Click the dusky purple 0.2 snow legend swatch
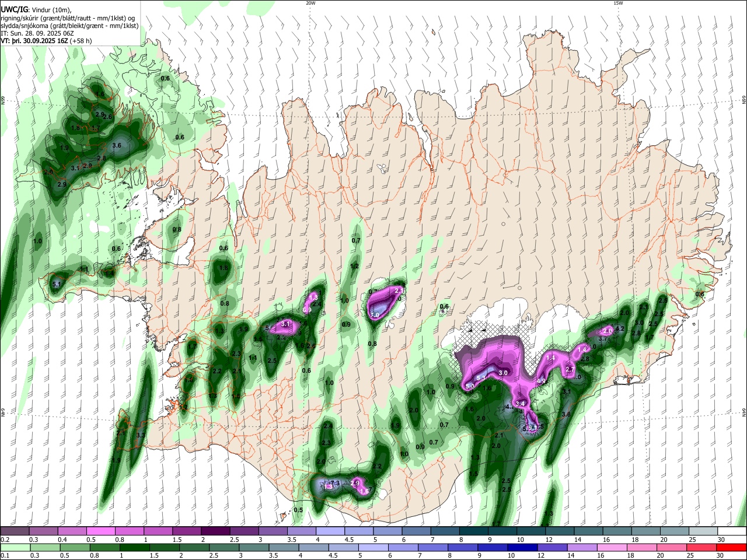 click(15, 531)
